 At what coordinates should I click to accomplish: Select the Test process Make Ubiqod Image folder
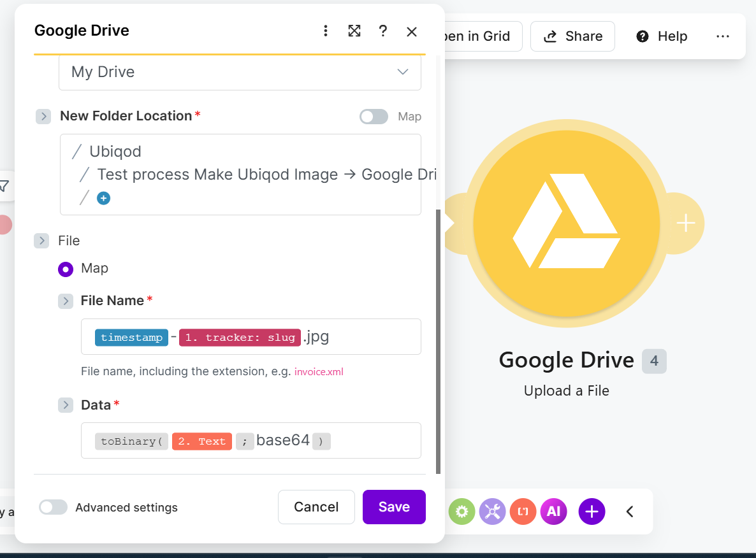[x=266, y=175]
